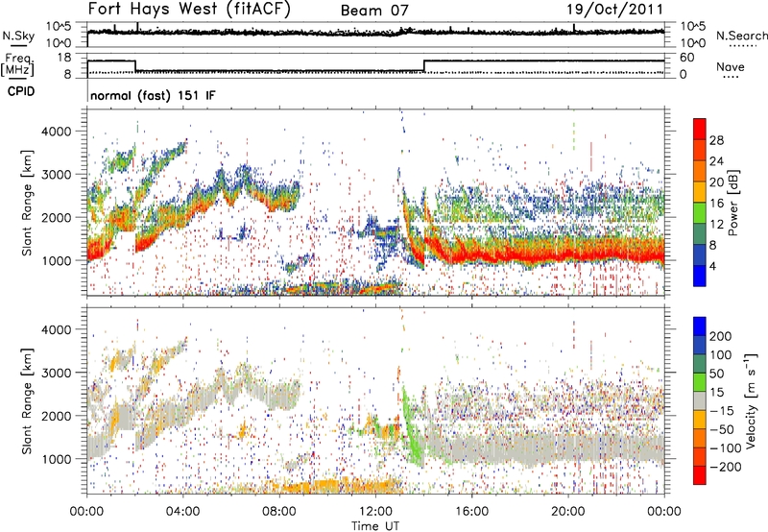Click the '16' power colorbar label
Viewport: 768px width, 532px height.
tap(716, 204)
